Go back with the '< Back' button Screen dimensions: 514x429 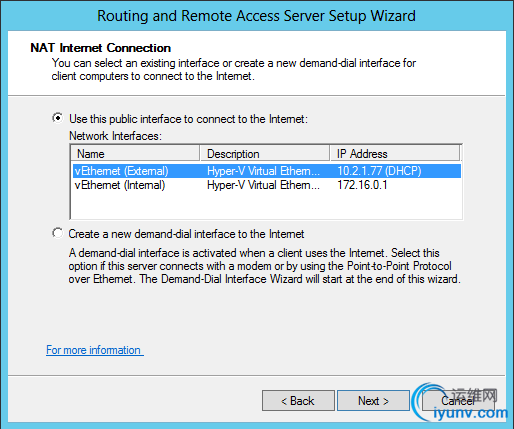coord(298,401)
